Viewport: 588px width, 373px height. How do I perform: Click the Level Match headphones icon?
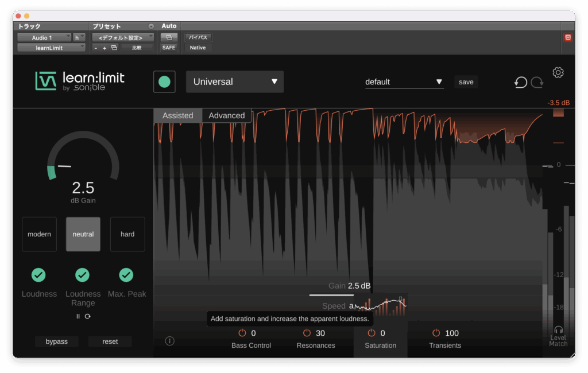pyautogui.click(x=558, y=330)
